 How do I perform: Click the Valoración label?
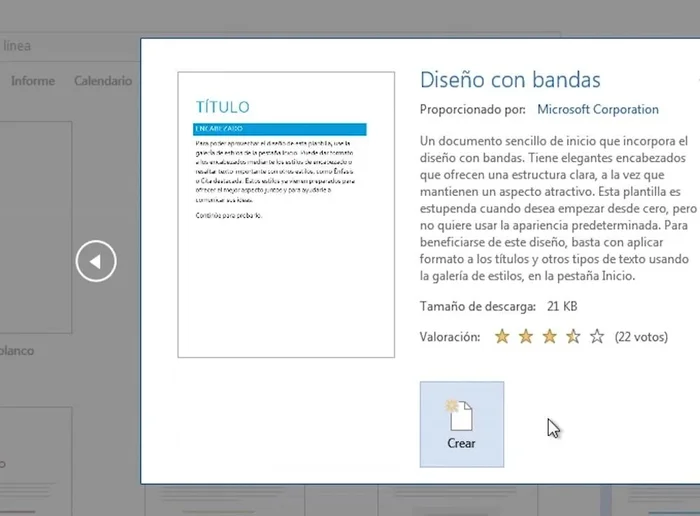pos(450,337)
